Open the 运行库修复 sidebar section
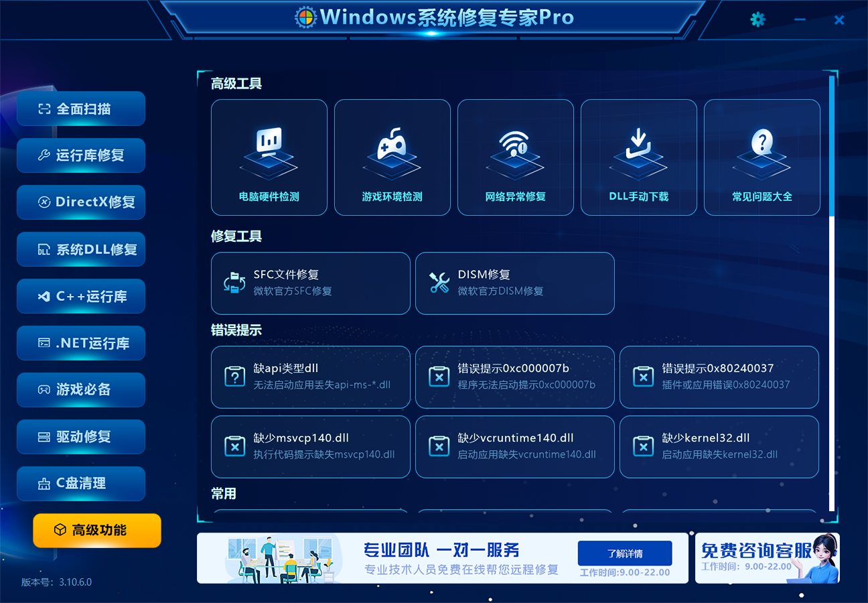Viewport: 868px width, 603px height. 81,155
